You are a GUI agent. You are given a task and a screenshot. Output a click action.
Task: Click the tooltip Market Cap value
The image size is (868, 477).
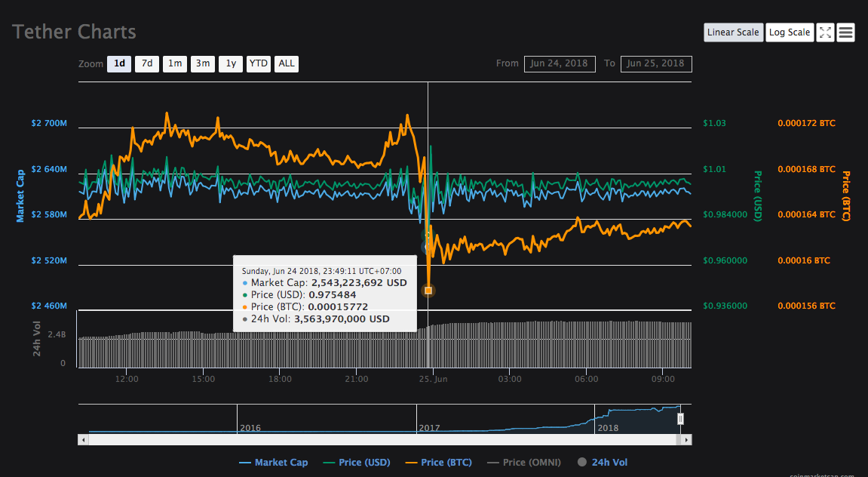tap(359, 282)
